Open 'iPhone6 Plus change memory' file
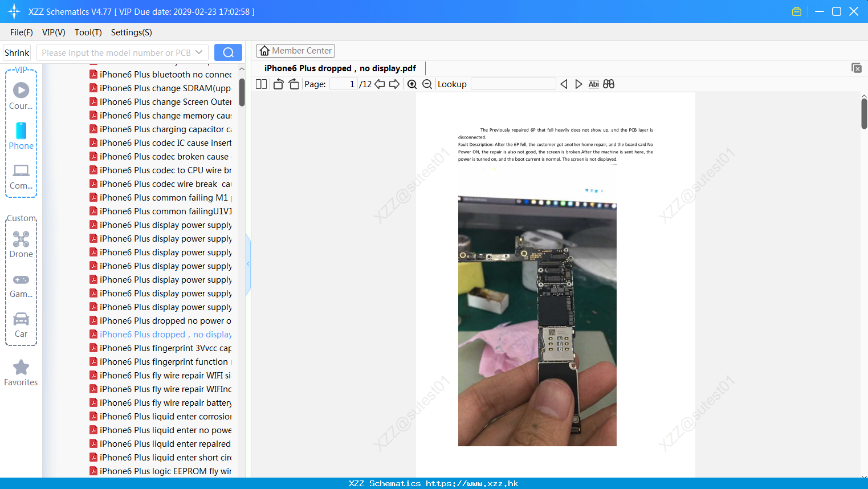This screenshot has width=868, height=489. (x=161, y=116)
